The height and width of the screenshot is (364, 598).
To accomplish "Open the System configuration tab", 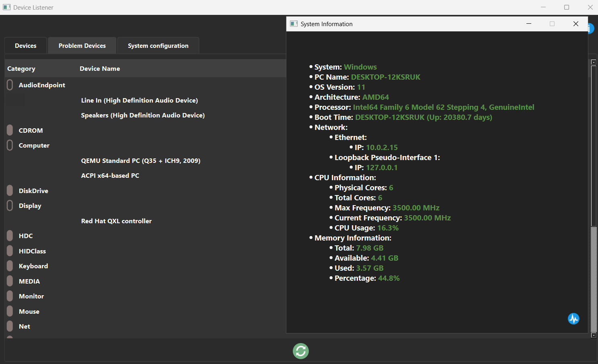I will pyautogui.click(x=158, y=46).
